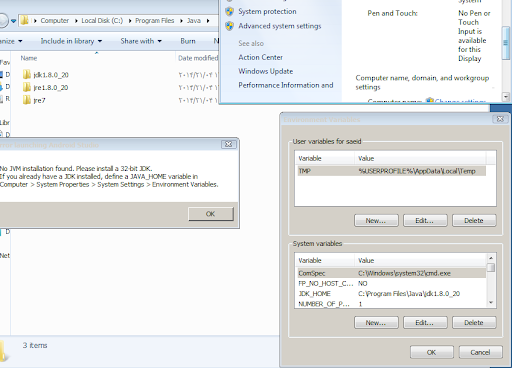512x368 pixels.
Task: Select the JDK_HOME system variable row
Action: pyautogui.click(x=391, y=294)
